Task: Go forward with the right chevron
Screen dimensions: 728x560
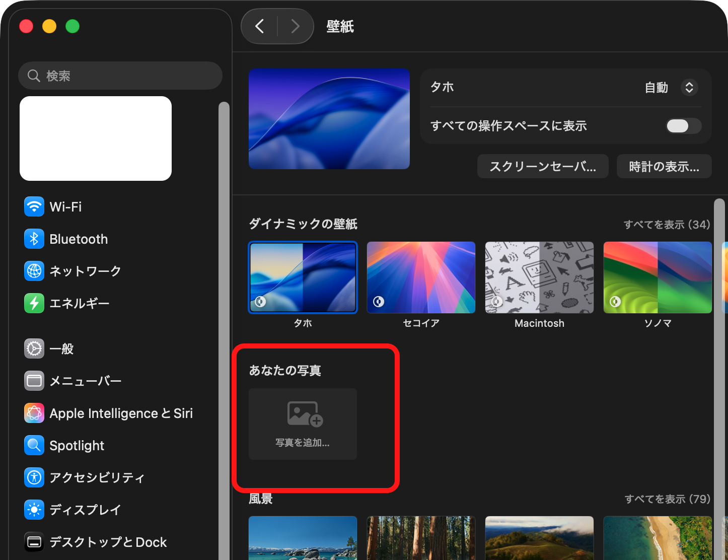Action: 296,26
